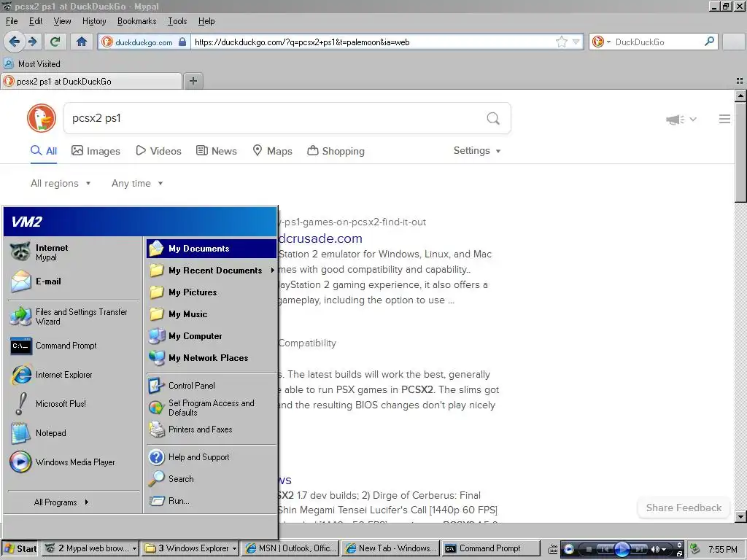Image resolution: width=747 pixels, height=560 pixels.
Task: Expand Mypal taskbar group dropdown
Action: pyautogui.click(x=134, y=548)
